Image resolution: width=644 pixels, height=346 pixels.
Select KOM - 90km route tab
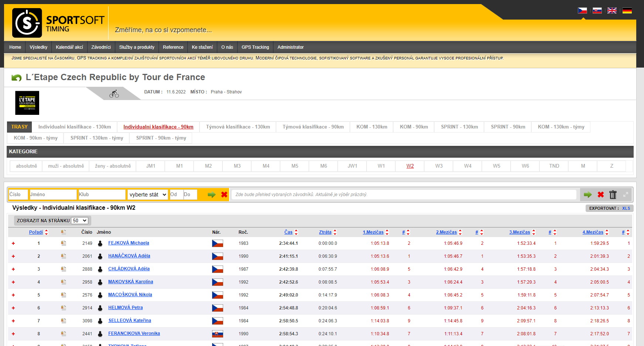pos(414,127)
